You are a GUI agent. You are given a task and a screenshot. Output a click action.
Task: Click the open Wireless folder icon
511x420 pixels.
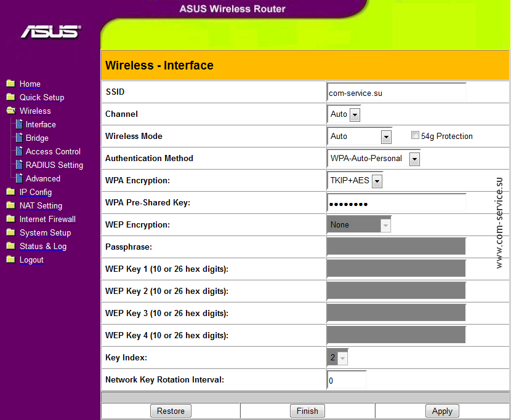(x=11, y=111)
